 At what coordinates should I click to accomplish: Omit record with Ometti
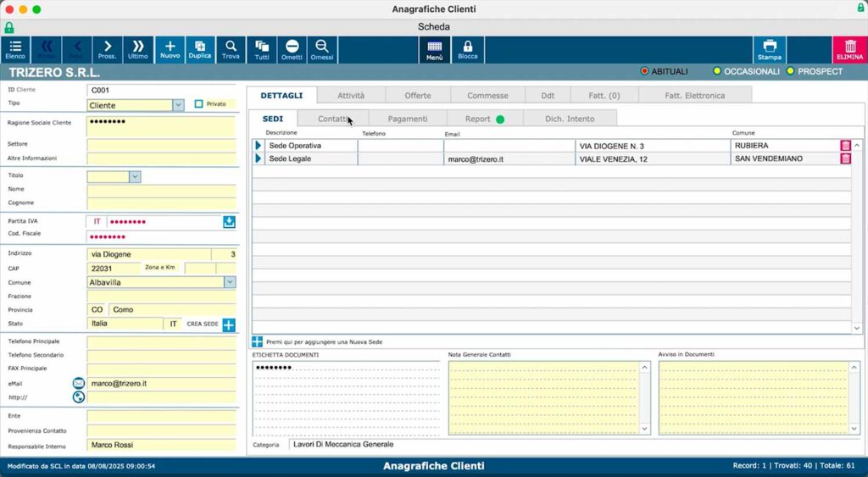[292, 50]
